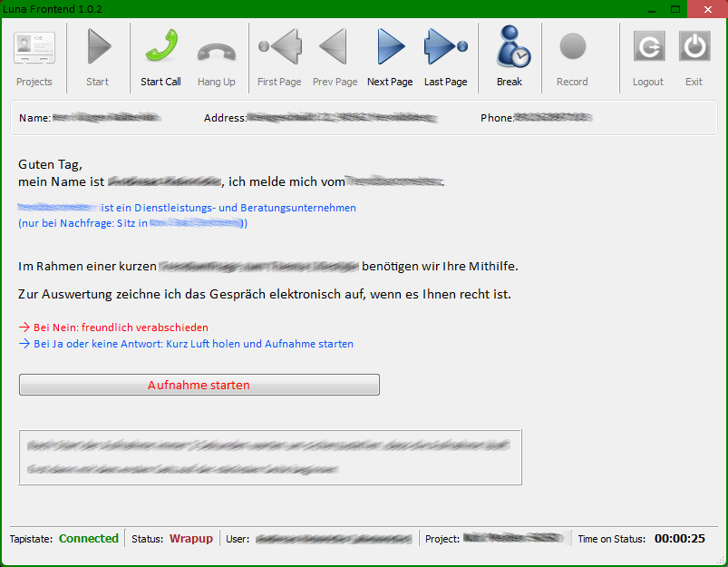Click the contact Address value
728x567 pixels.
(343, 118)
